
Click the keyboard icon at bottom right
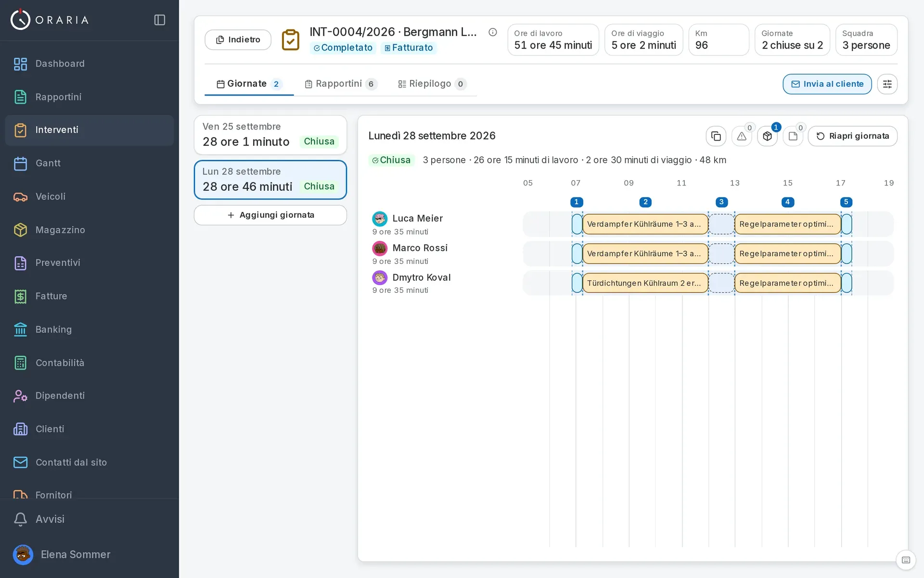tap(906, 560)
